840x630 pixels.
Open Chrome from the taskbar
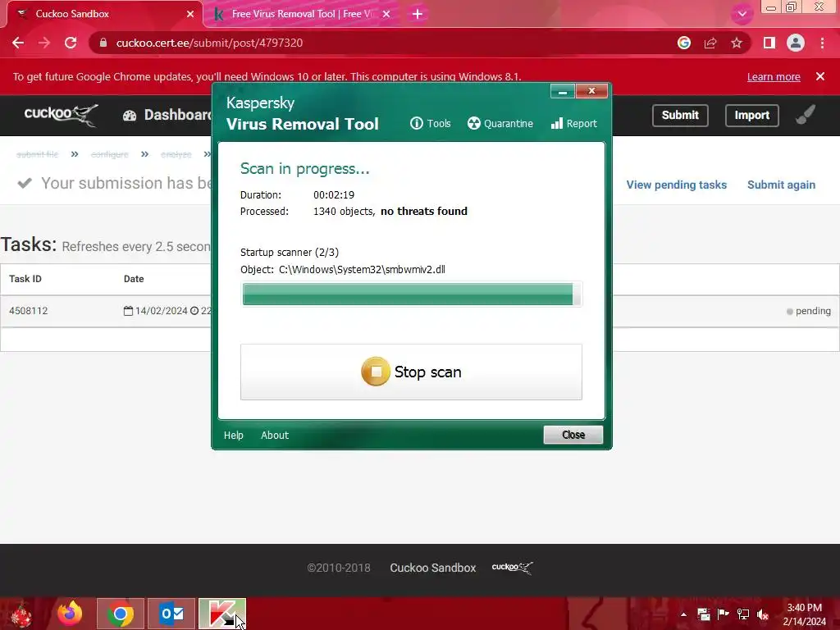121,614
